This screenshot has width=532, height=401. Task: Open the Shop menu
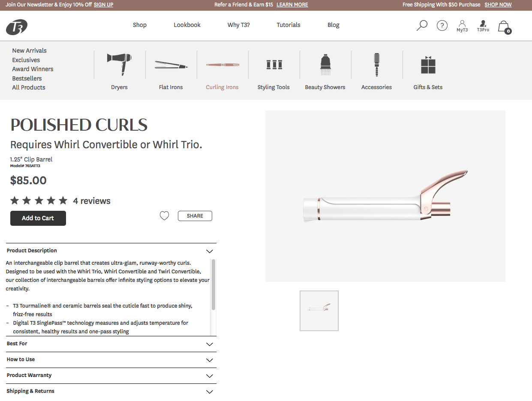pos(140,25)
